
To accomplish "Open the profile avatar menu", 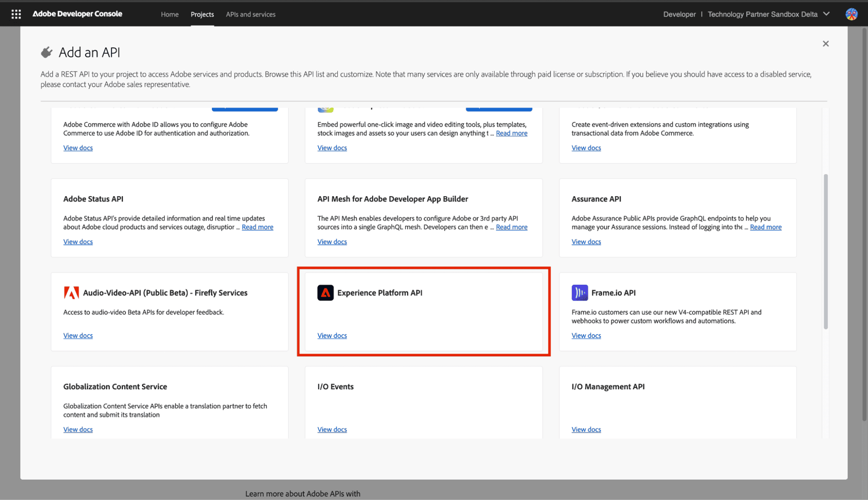I will [852, 14].
